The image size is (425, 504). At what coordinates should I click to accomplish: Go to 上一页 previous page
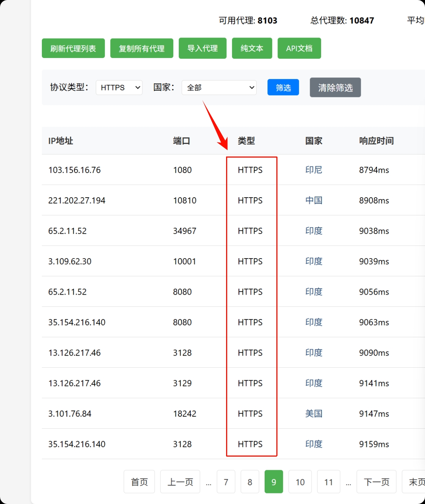(180, 482)
